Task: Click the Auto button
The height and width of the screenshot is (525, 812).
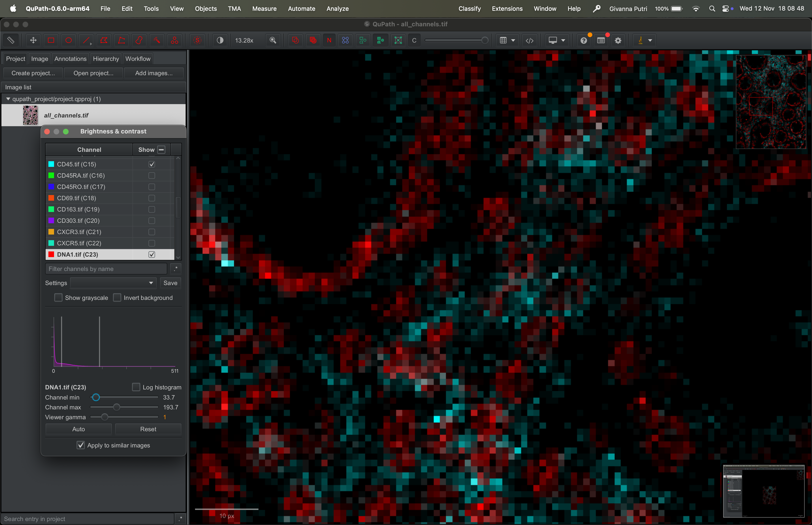Action: [78, 429]
